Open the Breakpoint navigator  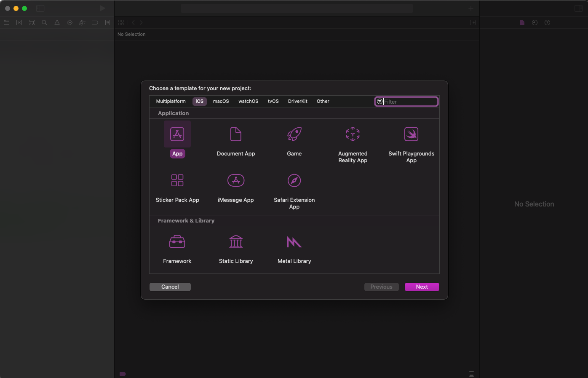click(95, 23)
